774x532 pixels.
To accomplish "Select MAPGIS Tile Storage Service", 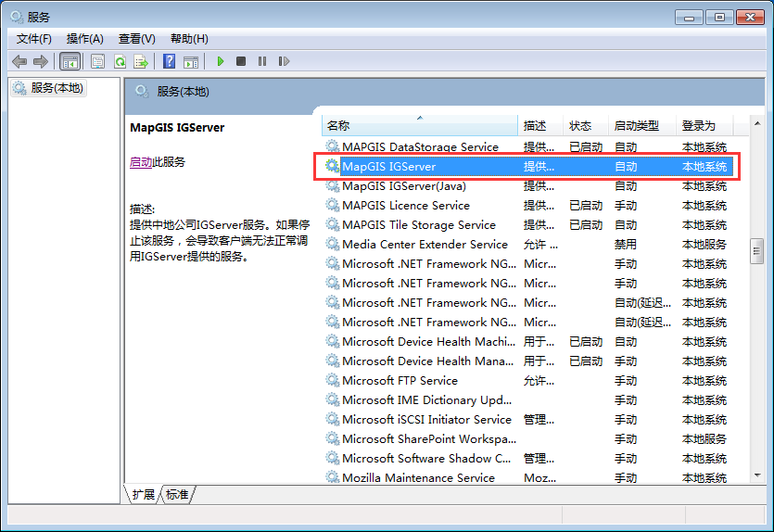I will pyautogui.click(x=527, y=225).
